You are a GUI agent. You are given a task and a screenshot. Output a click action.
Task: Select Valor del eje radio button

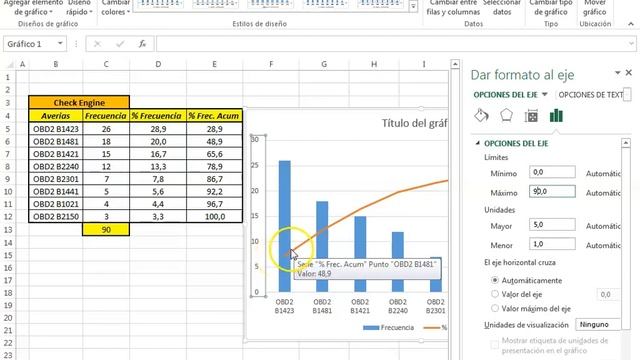coord(495,294)
